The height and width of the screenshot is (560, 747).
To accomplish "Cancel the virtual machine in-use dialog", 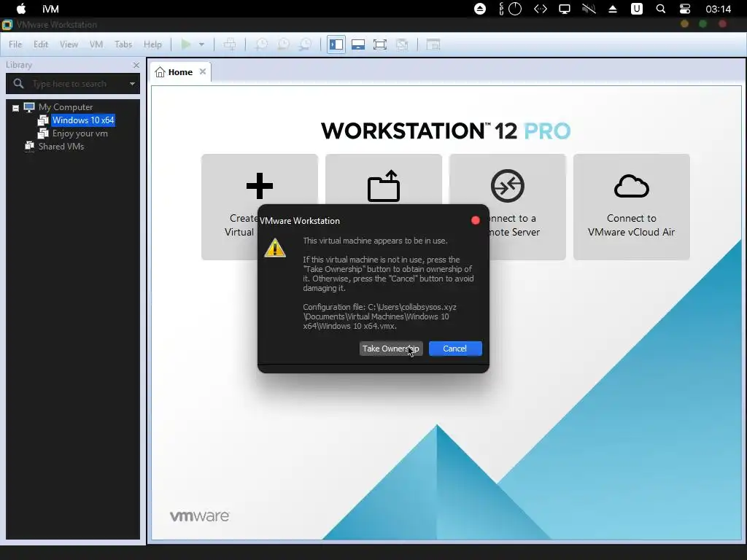I will (x=455, y=349).
